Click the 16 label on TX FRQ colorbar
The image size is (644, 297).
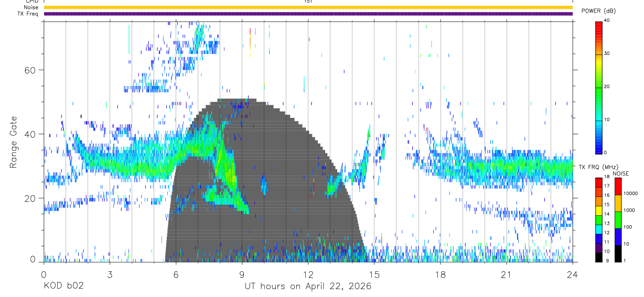click(x=607, y=195)
